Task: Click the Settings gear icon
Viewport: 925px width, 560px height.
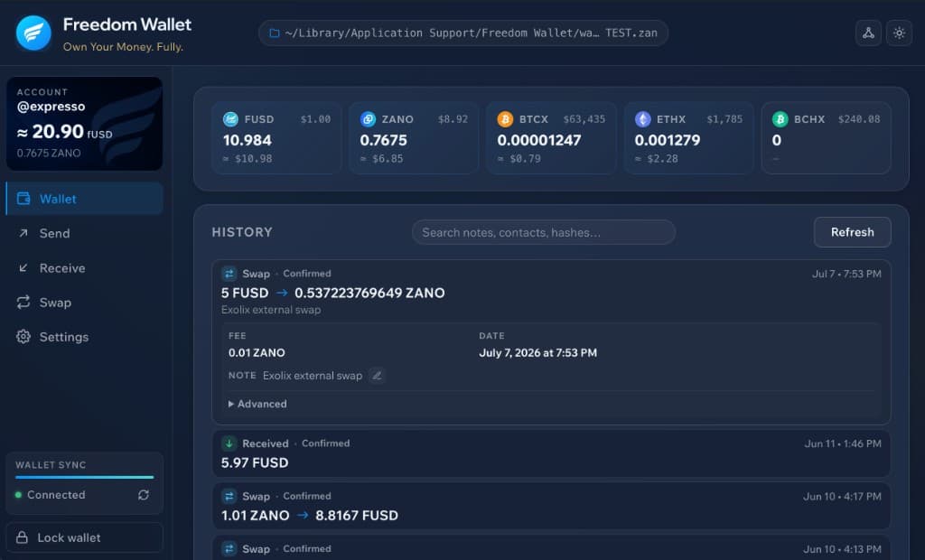Action: click(x=23, y=337)
